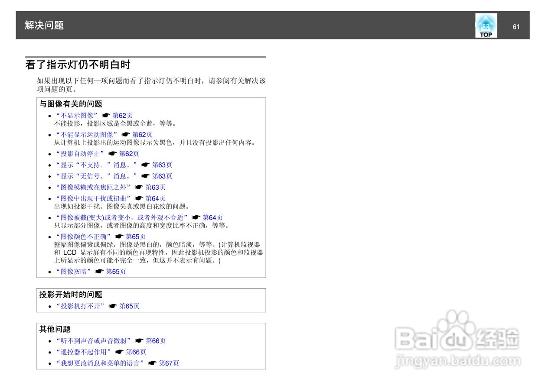This screenshot has width=555, height=392.
Task: Click 第64页 next to “图像中出现干扰或扭曲”
Action: (156, 199)
